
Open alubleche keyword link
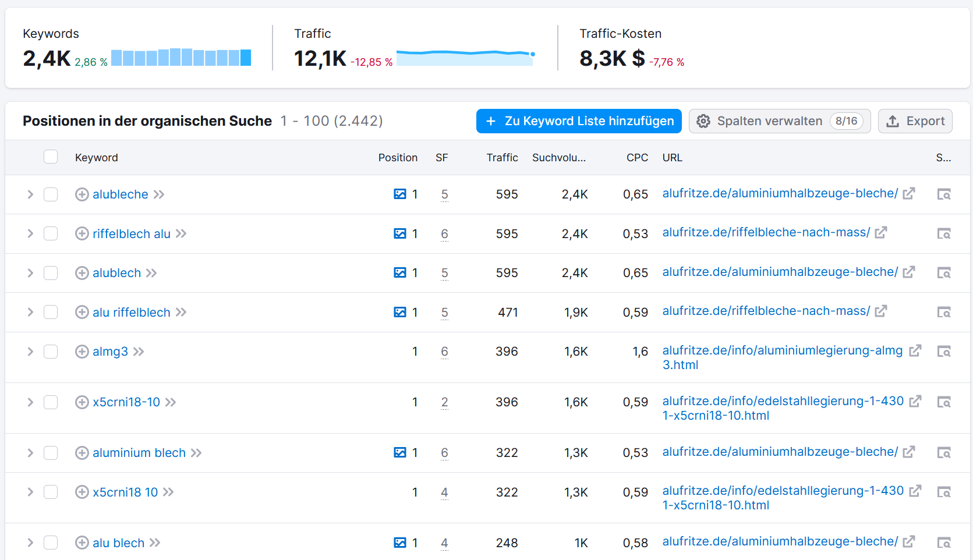[x=121, y=194]
